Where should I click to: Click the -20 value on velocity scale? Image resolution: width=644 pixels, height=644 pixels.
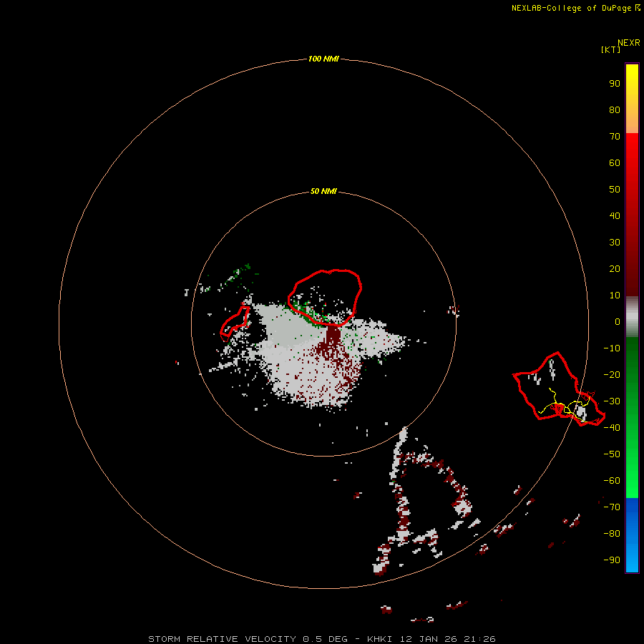(612, 374)
